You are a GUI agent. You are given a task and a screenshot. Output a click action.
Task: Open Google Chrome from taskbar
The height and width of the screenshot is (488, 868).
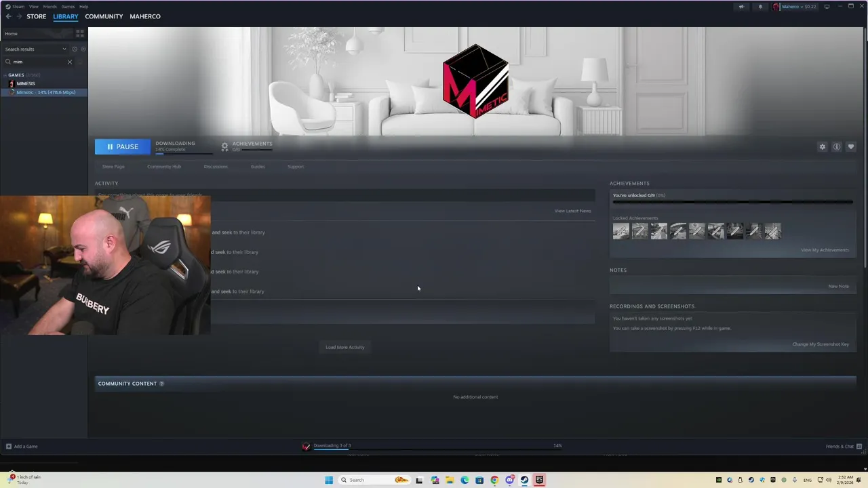coord(494,480)
